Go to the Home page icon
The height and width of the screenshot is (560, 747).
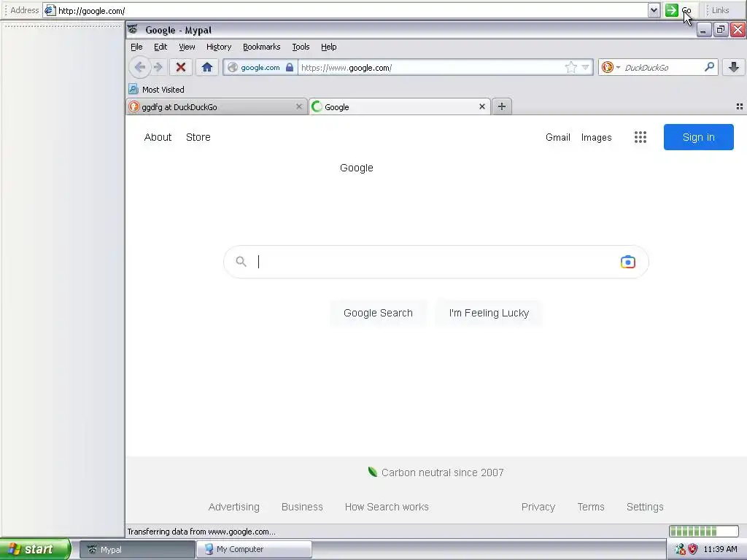(x=206, y=67)
